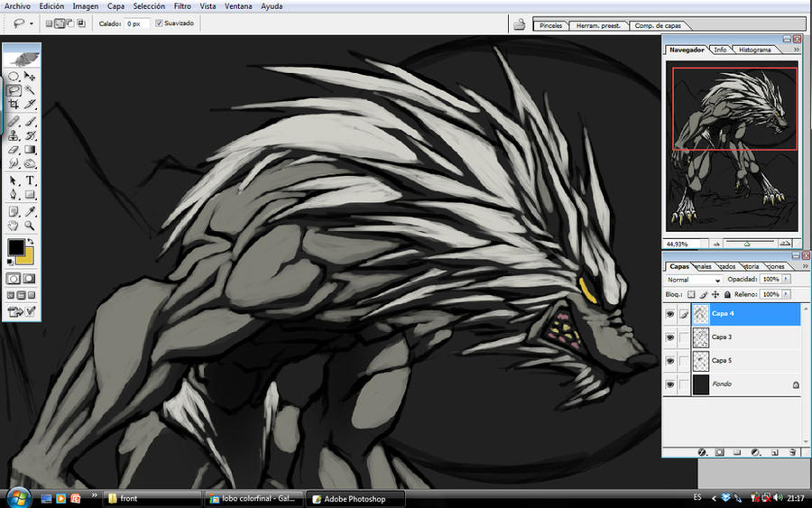Image resolution: width=812 pixels, height=508 pixels.
Task: Select the Brush tool
Action: 30,122
